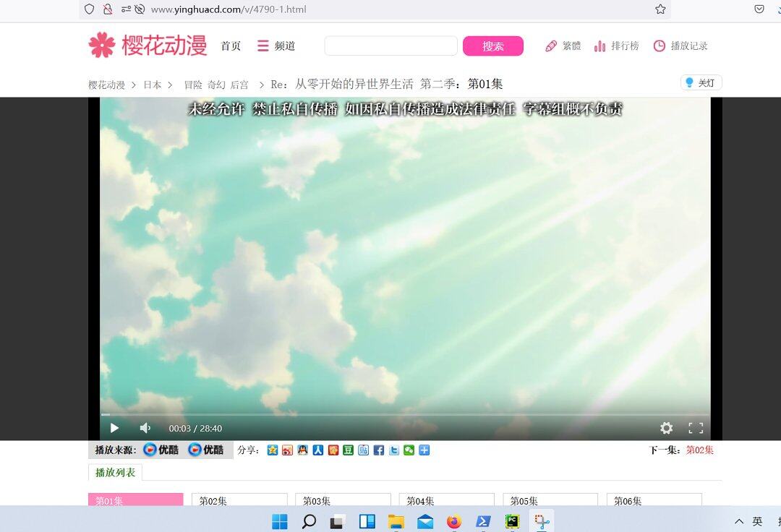Open 播放记录 playback history
Image resolution: width=781 pixels, height=532 pixels.
click(680, 46)
